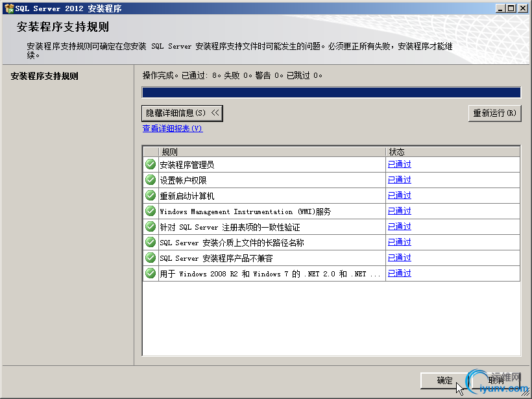Open 已通过 status link for 安装程序管理员
This screenshot has width=532, height=399.
(x=400, y=164)
